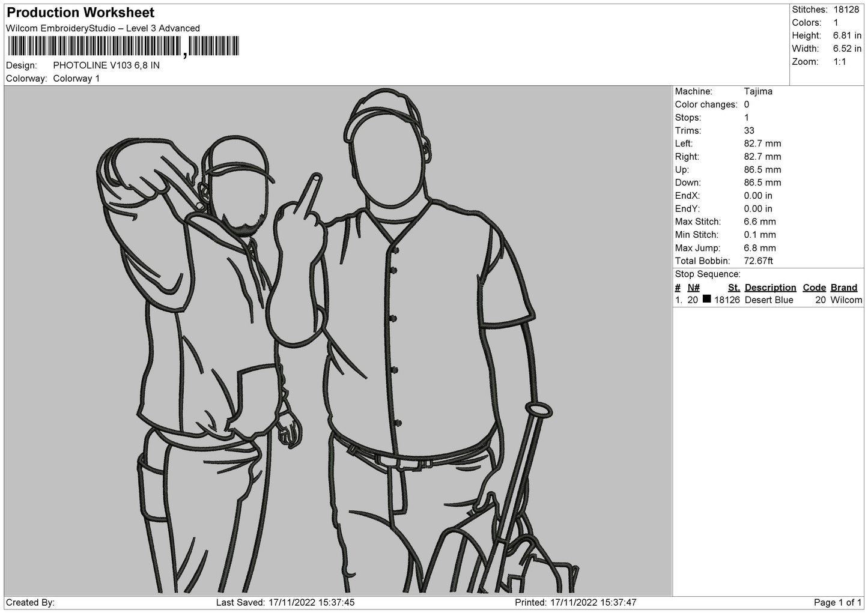Image resolution: width=868 pixels, height=613 pixels.
Task: Select the Height value 6.81 in
Action: (847, 35)
